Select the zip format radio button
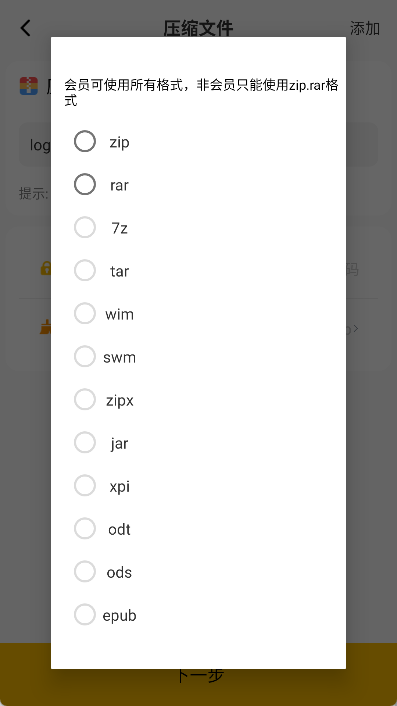Image resolution: width=397 pixels, height=706 pixels. point(85,141)
